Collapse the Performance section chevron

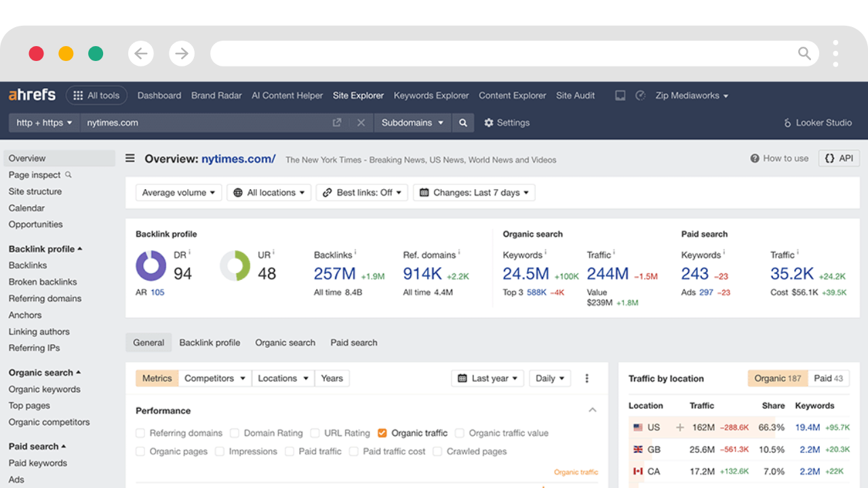point(593,410)
